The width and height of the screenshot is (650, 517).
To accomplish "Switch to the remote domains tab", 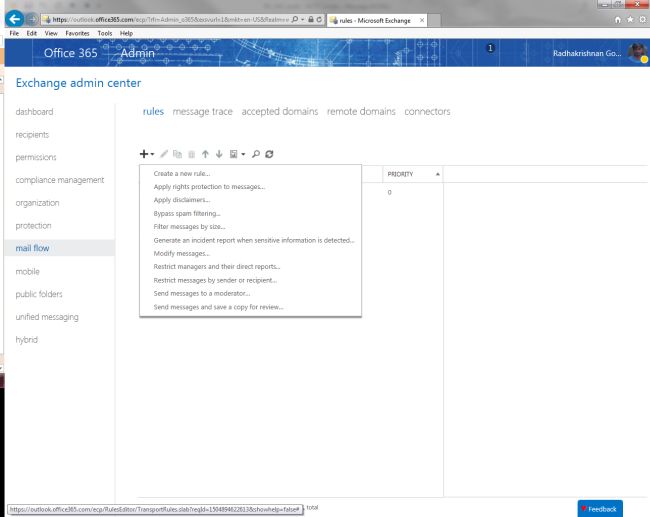I will click(361, 112).
